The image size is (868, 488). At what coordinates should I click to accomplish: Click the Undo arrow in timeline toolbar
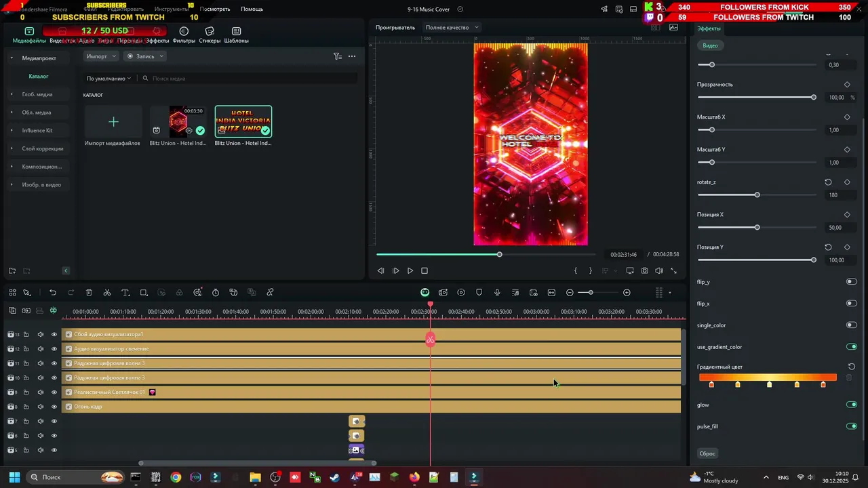click(52, 293)
